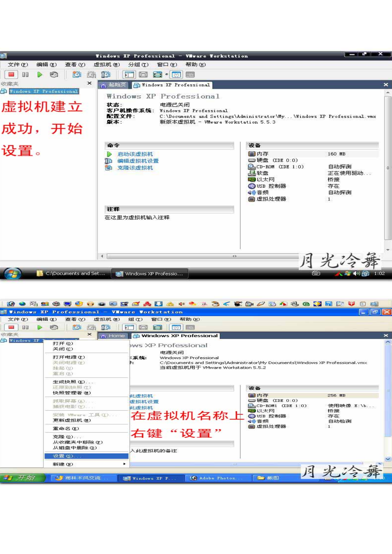This screenshot has height=554, width=392.
Task: Click the 编辑虚拟机设置 command link
Action: pos(138,161)
